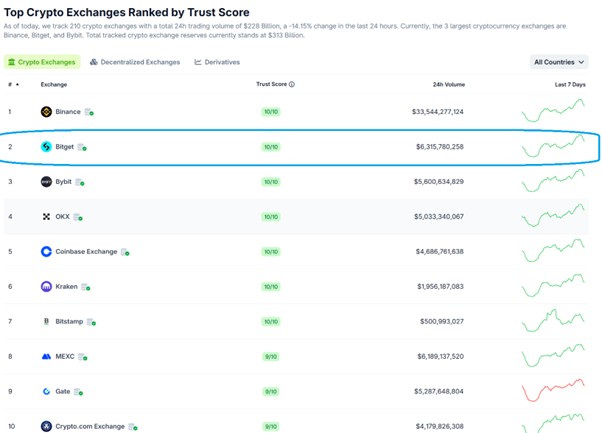The width and height of the screenshot is (602, 433).
Task: Open the Gate exchange link
Action: click(63, 391)
